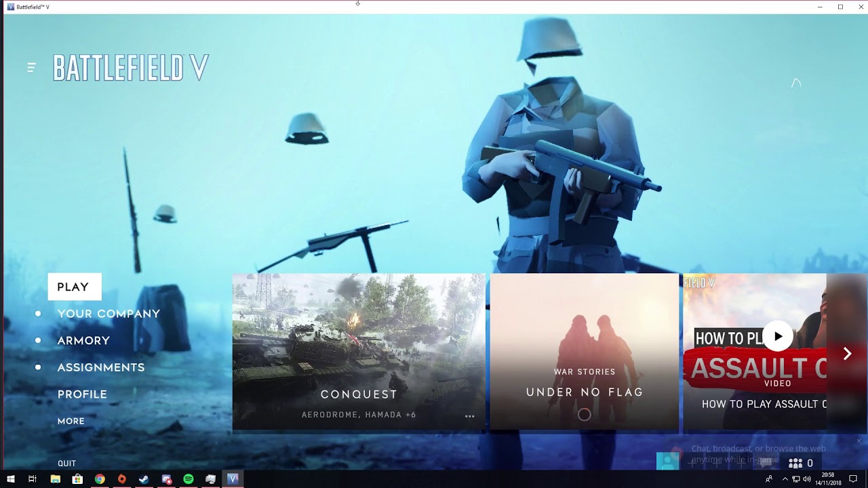Screen dimensions: 868x488
Task: Show the MORE menu options
Action: tap(71, 421)
